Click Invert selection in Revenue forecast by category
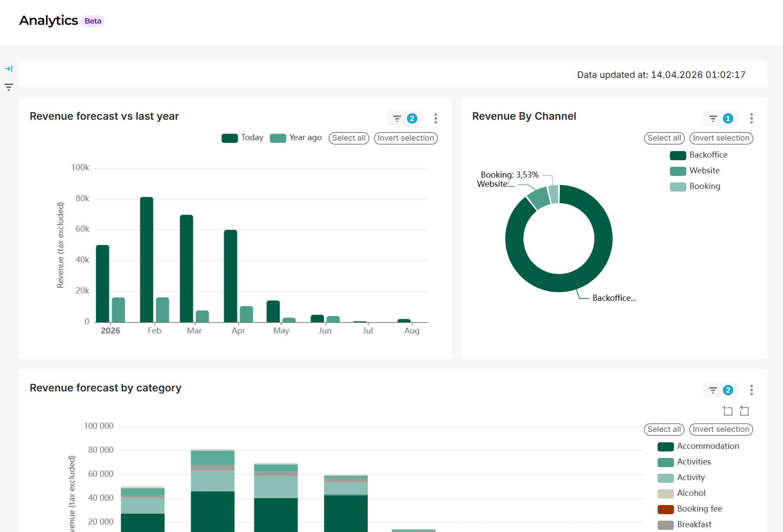Screen dimensions: 783x532 (721, 429)
